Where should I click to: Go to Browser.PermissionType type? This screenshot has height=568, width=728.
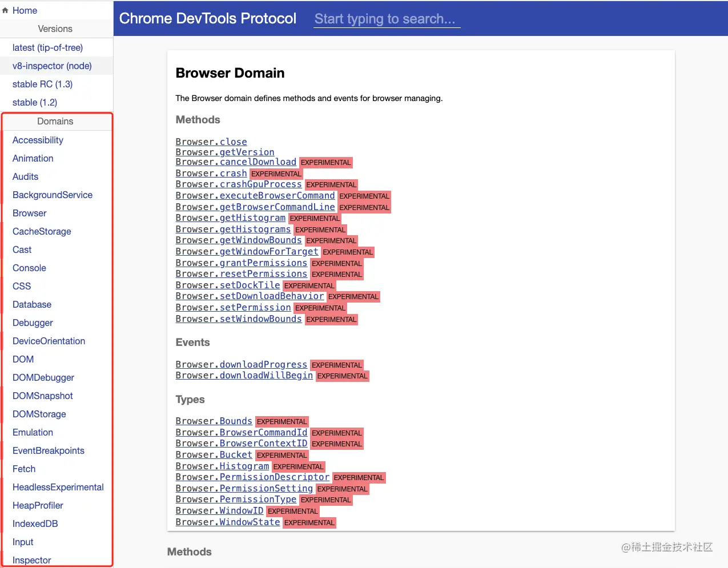(236, 499)
